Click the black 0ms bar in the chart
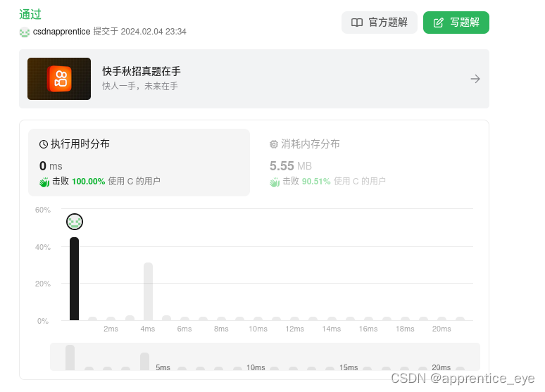The image size is (545, 392). (75, 279)
